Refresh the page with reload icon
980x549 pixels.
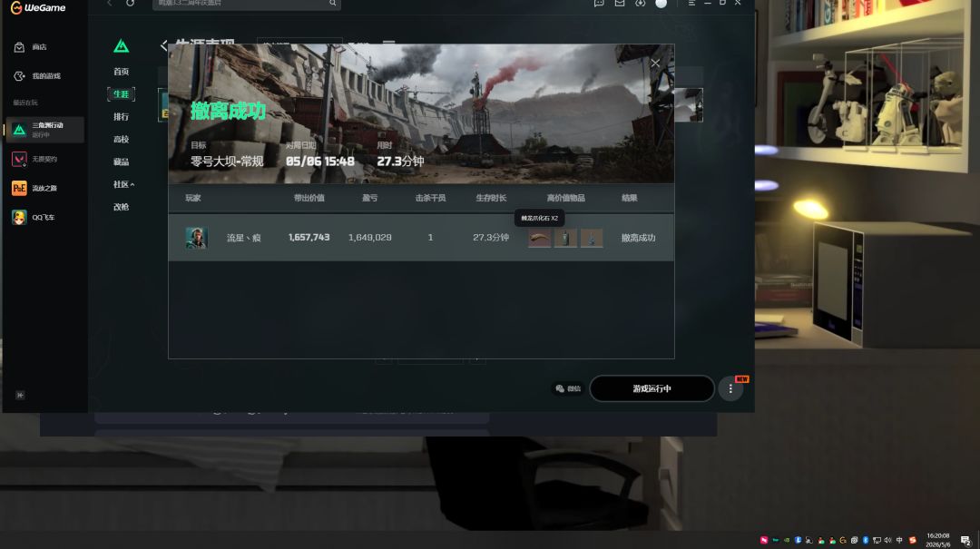130,3
